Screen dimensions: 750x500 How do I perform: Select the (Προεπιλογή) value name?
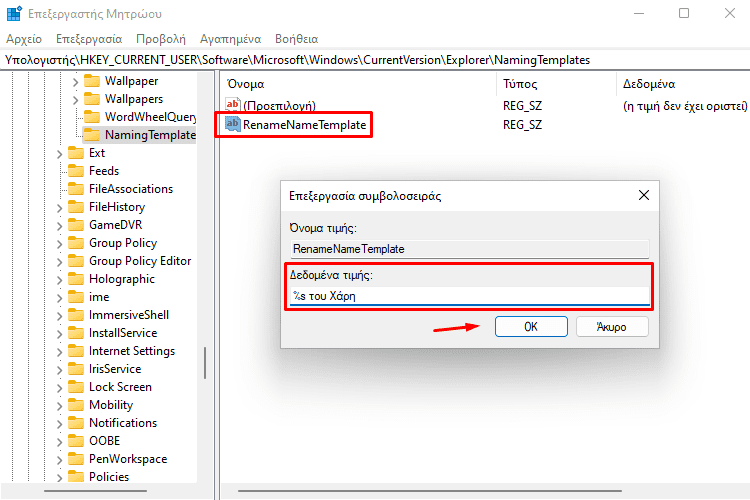tap(279, 106)
